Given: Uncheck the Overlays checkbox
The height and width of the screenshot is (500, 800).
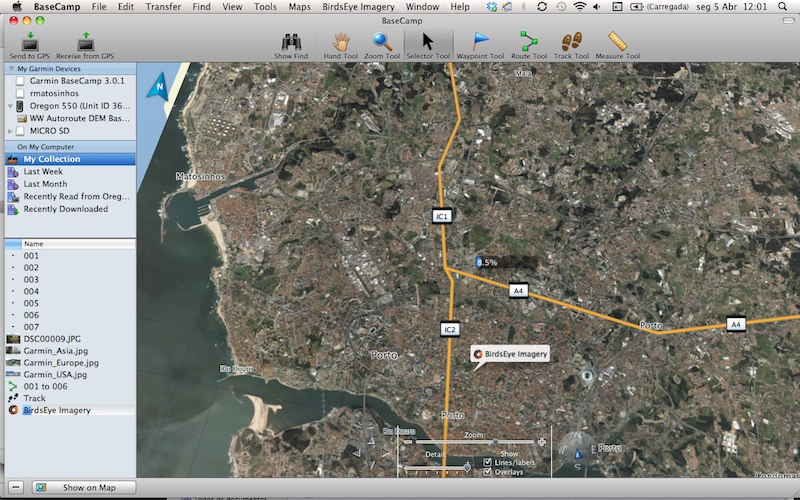Looking at the screenshot, I should click(488, 472).
